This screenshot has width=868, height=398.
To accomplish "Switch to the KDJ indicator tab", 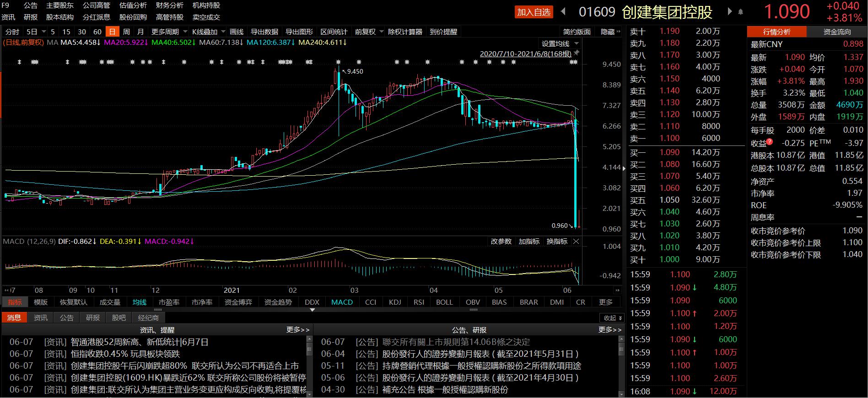I will click(395, 302).
